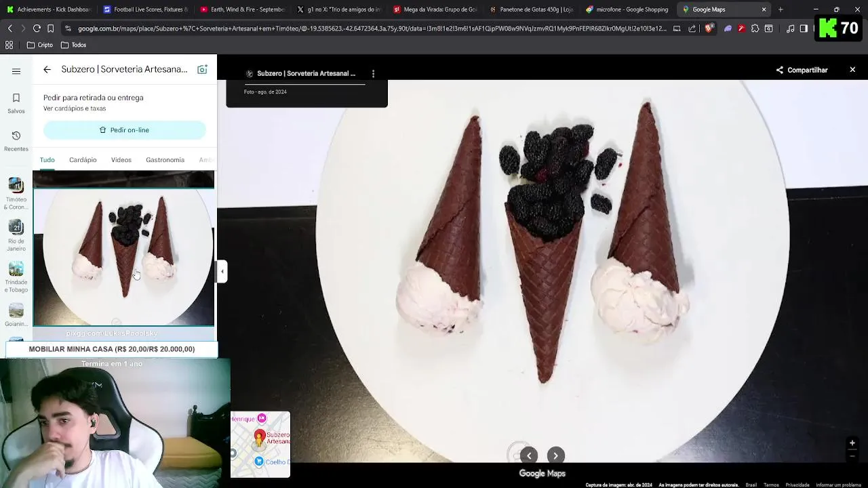Image resolution: width=868 pixels, height=488 pixels.
Task: Switch to the Mega da Virada tab
Action: click(435, 9)
